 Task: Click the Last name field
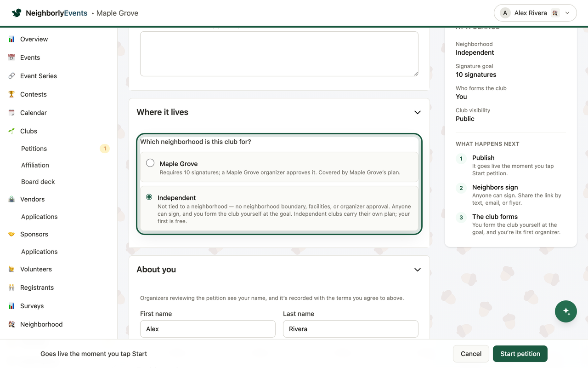(351, 329)
